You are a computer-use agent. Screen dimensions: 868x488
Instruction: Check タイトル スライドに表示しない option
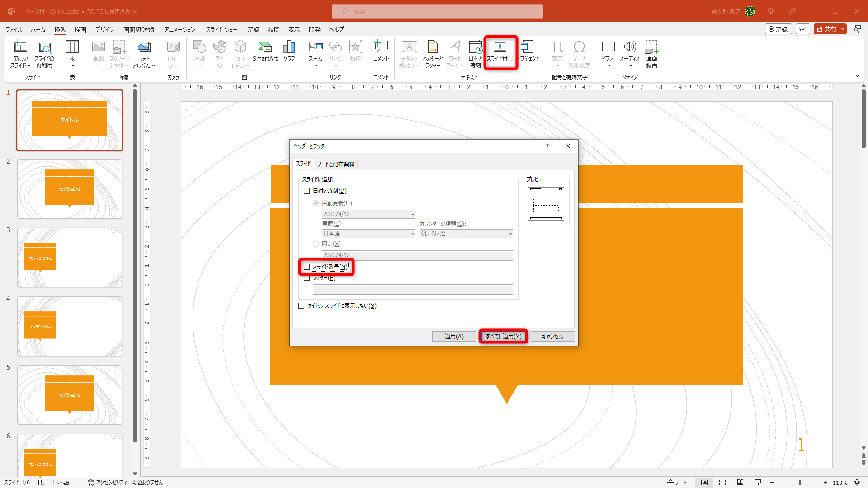[302, 306]
